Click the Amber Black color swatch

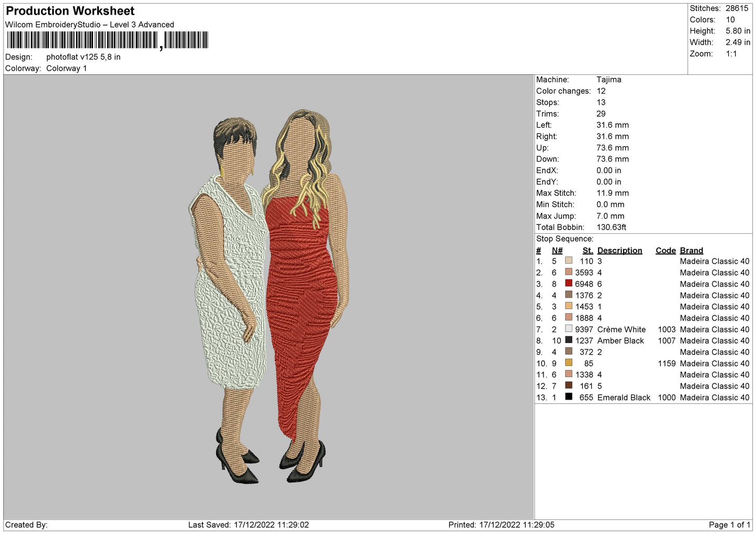point(569,340)
